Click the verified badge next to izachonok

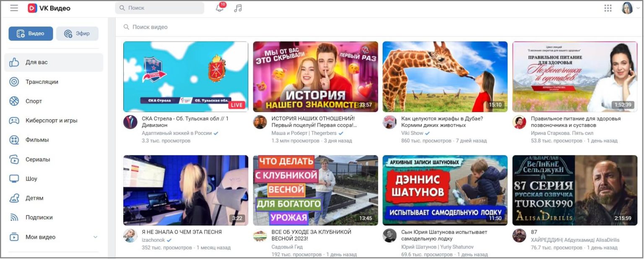point(169,240)
